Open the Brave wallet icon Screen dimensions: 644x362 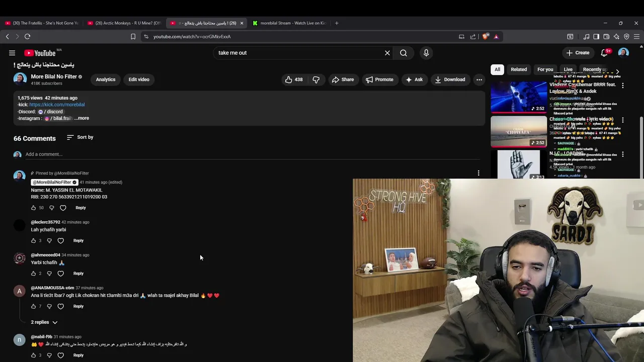(606, 37)
